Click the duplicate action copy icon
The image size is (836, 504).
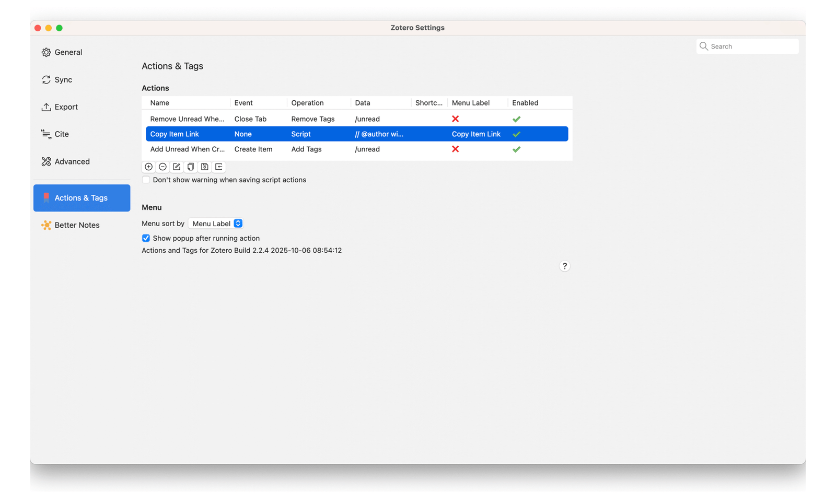191,167
